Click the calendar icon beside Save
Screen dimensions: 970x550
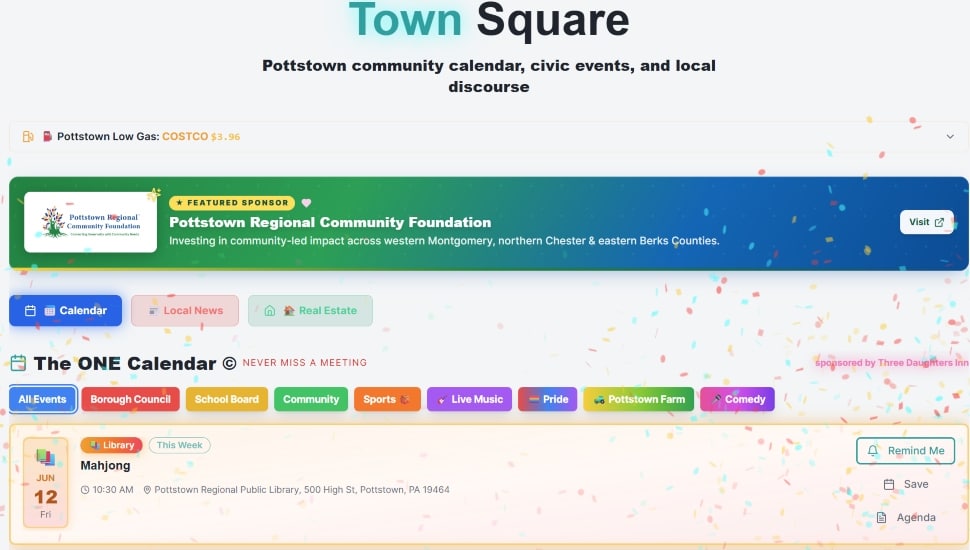click(x=889, y=484)
